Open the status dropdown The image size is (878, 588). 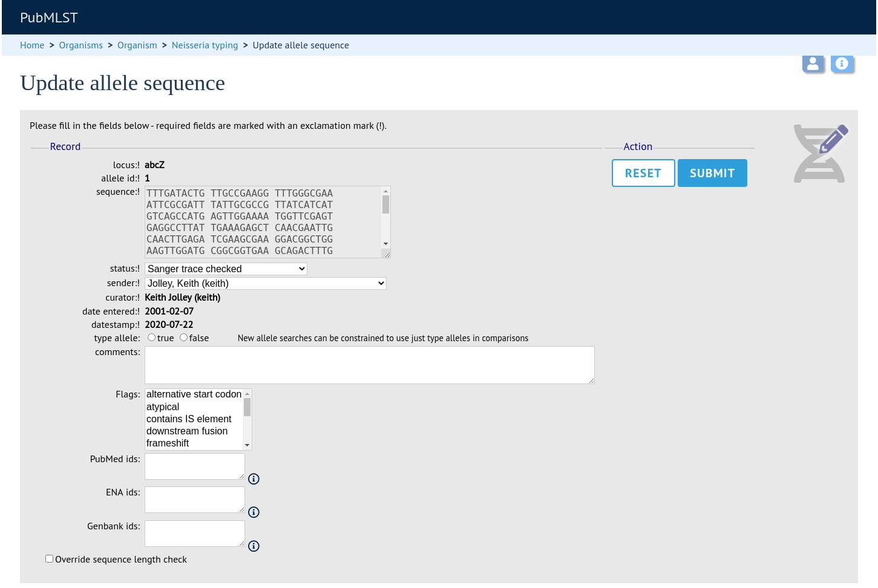(226, 269)
